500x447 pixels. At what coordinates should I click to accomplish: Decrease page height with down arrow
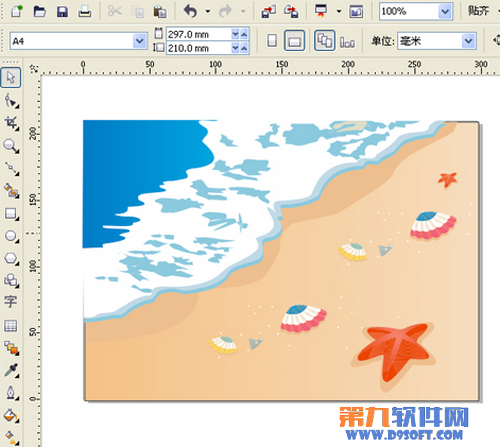tap(235, 48)
